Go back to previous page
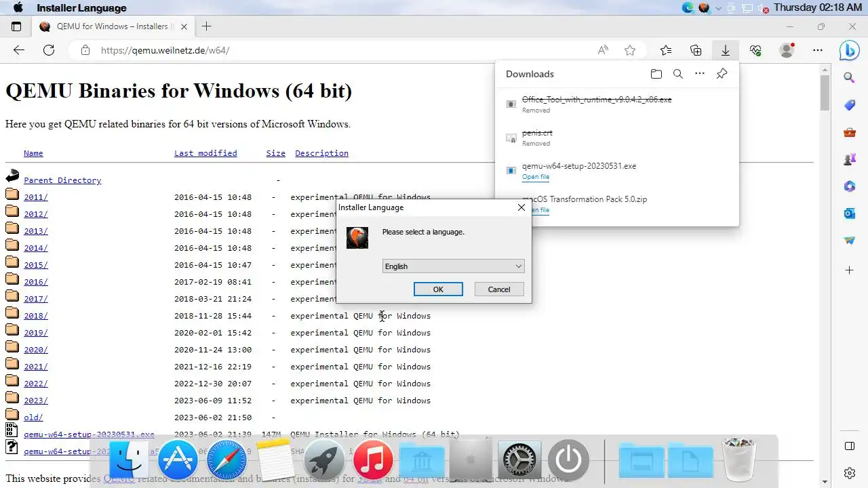Screen dimensions: 868x488 (x=18, y=50)
